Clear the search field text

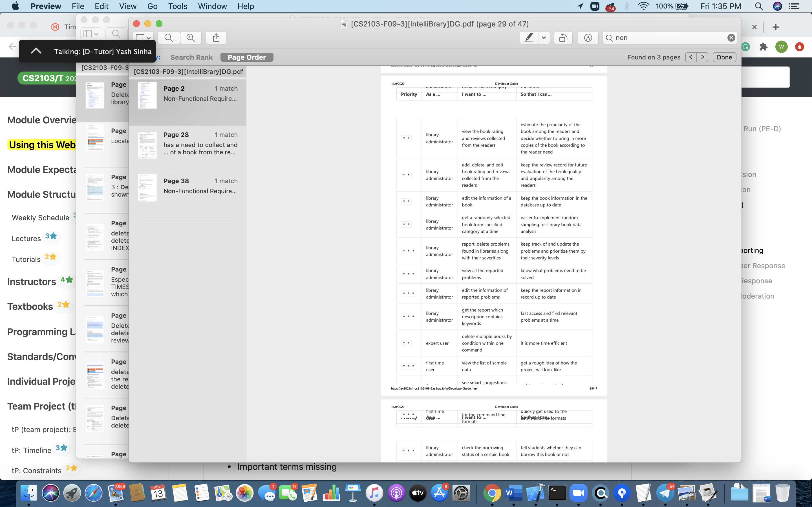pyautogui.click(x=731, y=38)
